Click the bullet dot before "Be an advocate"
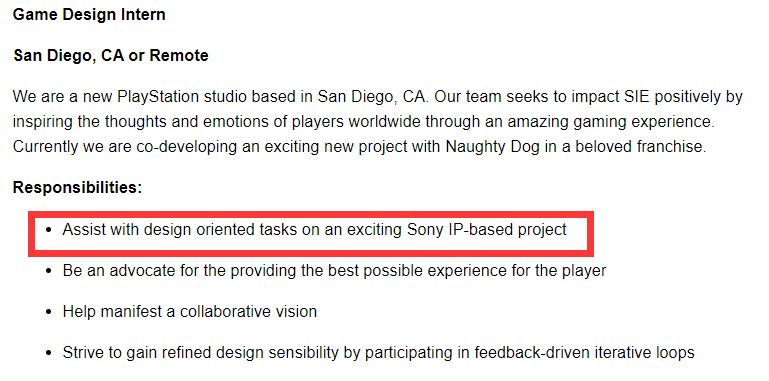The height and width of the screenshot is (381, 769). tap(48, 271)
